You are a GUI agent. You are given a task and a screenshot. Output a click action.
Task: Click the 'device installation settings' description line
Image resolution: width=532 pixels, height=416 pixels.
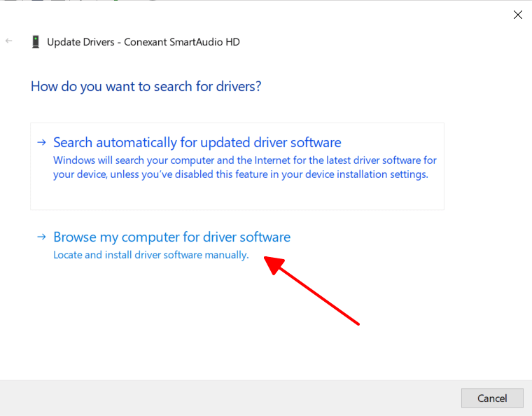(x=240, y=174)
